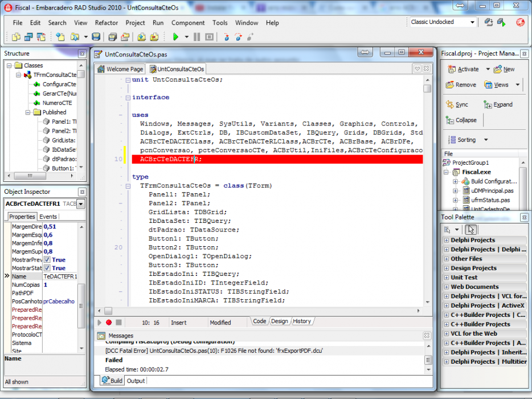Edit the Name property value field

60,277
